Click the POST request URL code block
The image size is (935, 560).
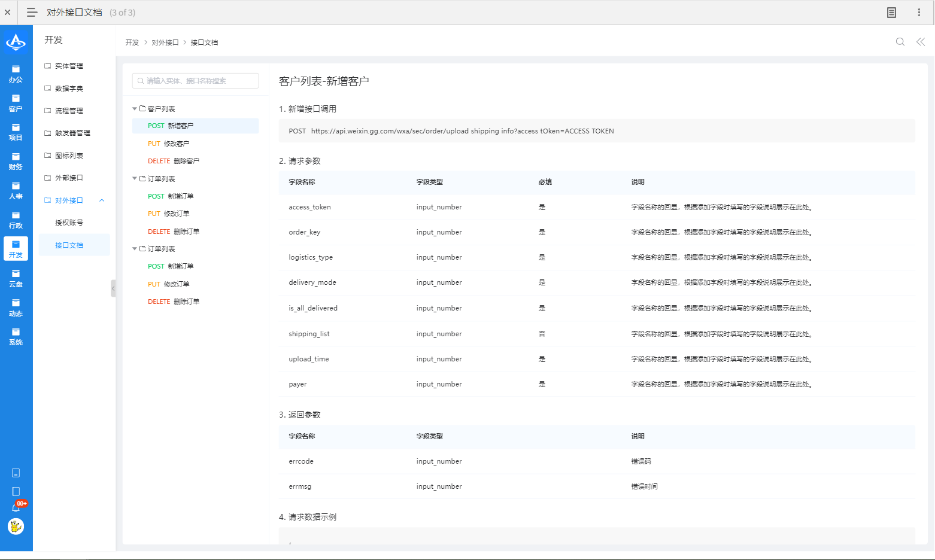tap(597, 131)
